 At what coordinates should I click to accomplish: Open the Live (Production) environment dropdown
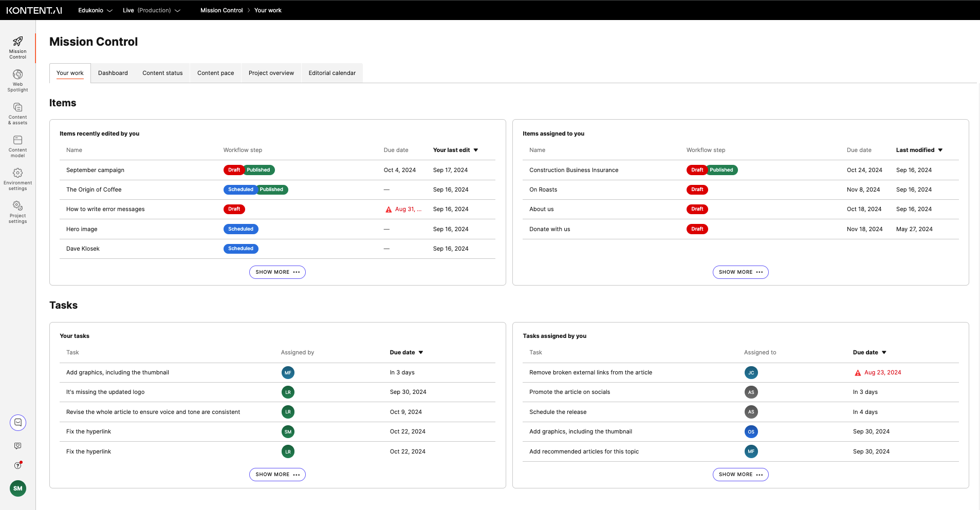coord(152,10)
